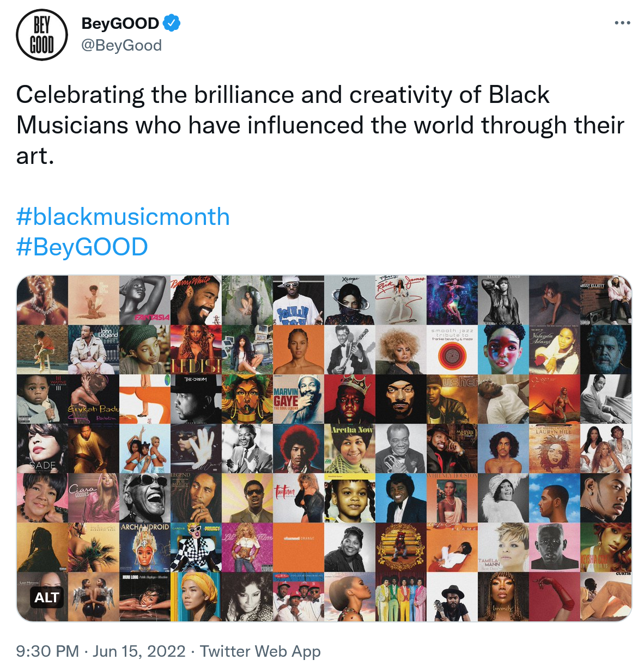Screen dimensions: 644x672
Task: Open the #BeyGOOD hashtag link
Action: (82, 247)
